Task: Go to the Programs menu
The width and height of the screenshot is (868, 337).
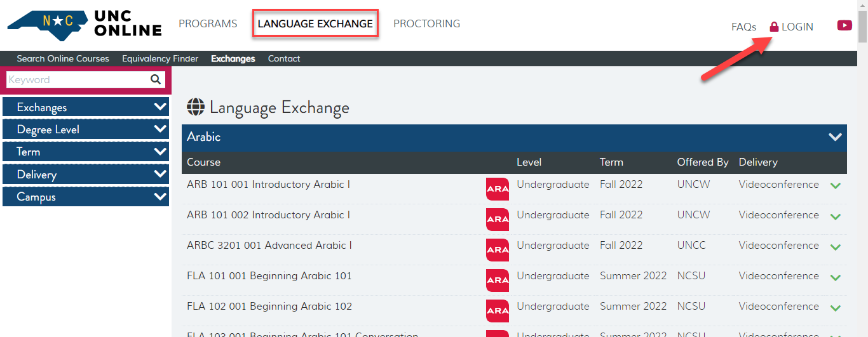Action: click(x=208, y=24)
